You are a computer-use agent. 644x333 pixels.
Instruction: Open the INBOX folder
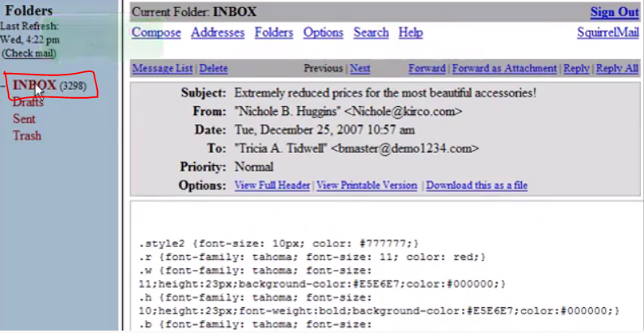tap(35, 86)
